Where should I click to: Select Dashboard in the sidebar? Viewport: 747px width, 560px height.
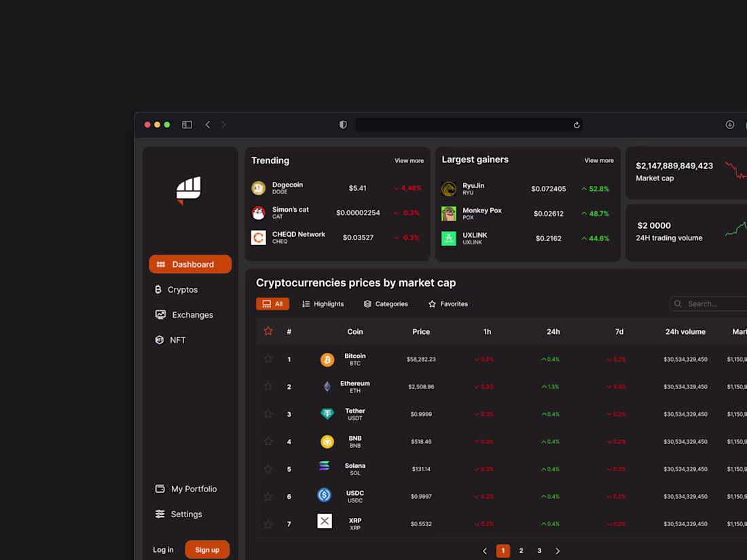coord(190,264)
